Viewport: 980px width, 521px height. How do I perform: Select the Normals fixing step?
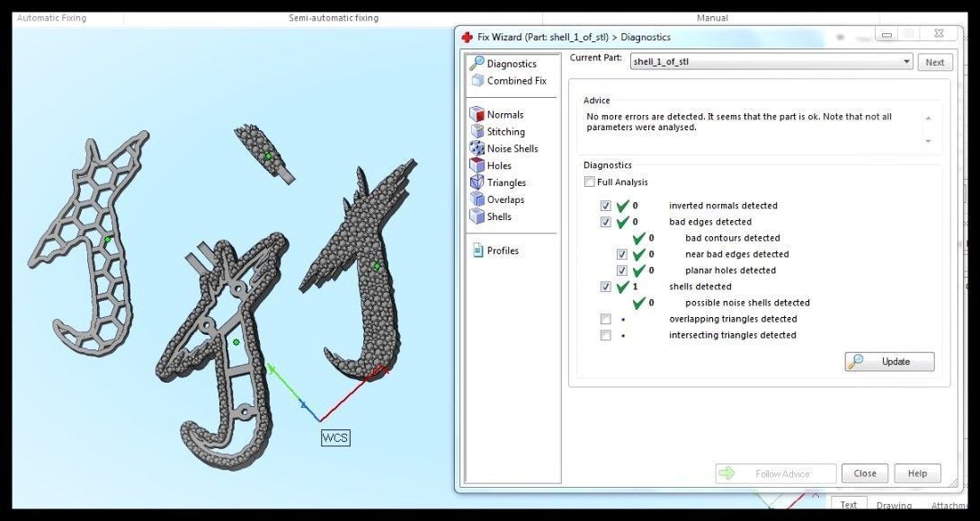(497, 114)
